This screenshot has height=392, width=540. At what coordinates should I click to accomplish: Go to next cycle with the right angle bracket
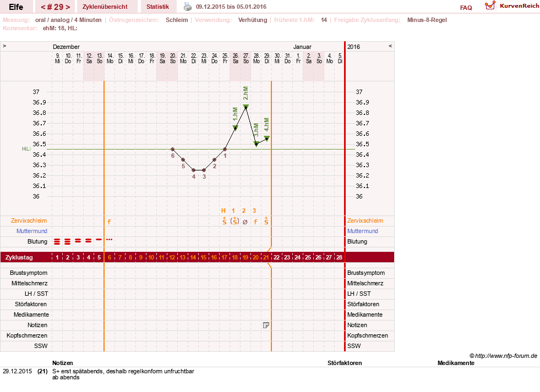click(x=68, y=7)
